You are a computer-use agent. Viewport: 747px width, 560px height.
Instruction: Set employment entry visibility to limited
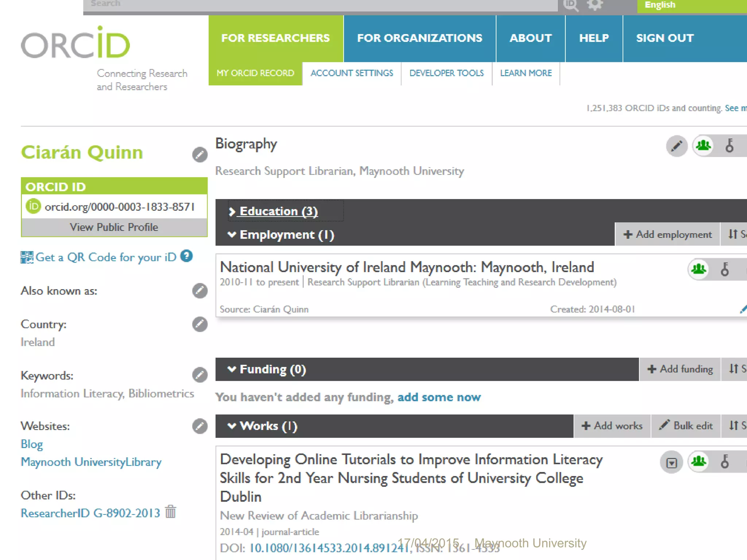point(725,269)
